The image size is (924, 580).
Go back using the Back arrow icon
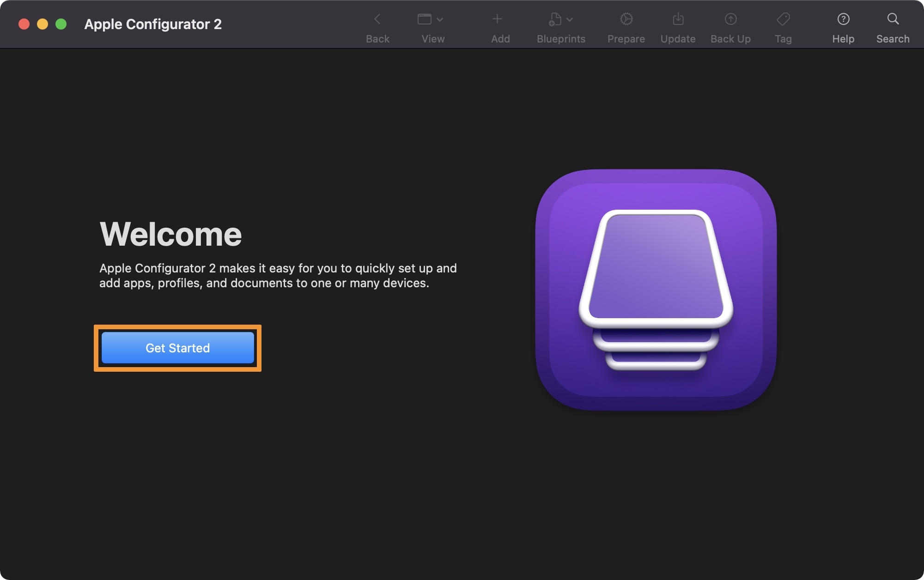377,19
